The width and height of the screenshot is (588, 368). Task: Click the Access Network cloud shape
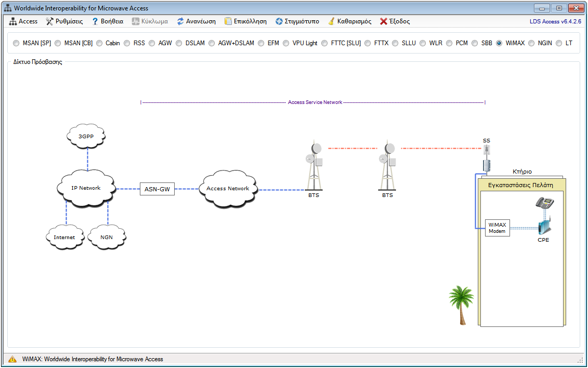pyautogui.click(x=228, y=189)
